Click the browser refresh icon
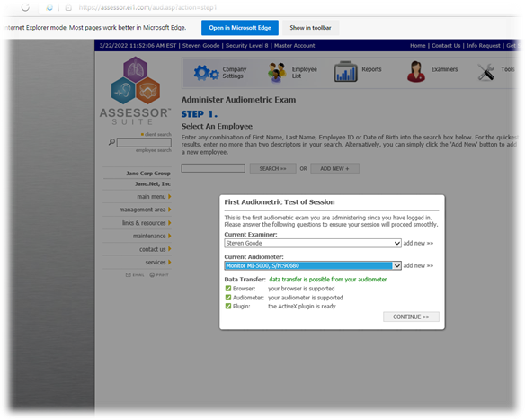525x420 pixels. [x=25, y=7]
